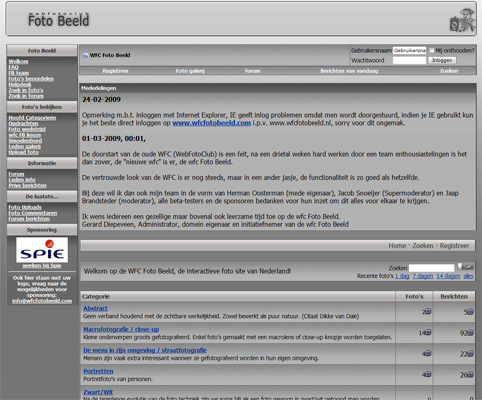Open forum in the navigation bar

(x=252, y=71)
